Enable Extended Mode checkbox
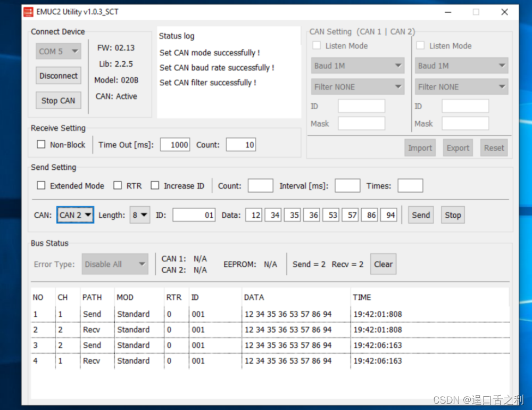 (41, 185)
